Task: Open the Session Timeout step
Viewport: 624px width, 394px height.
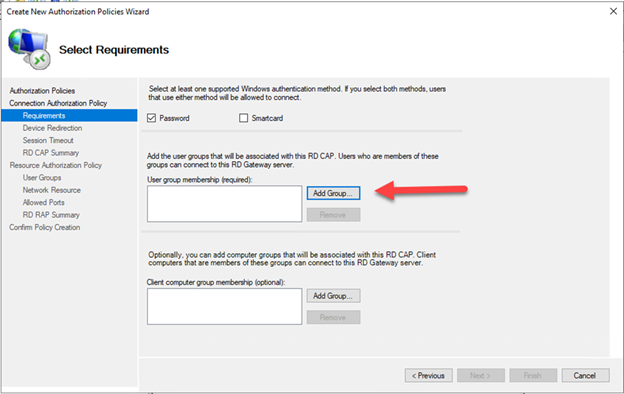Action: (48, 140)
